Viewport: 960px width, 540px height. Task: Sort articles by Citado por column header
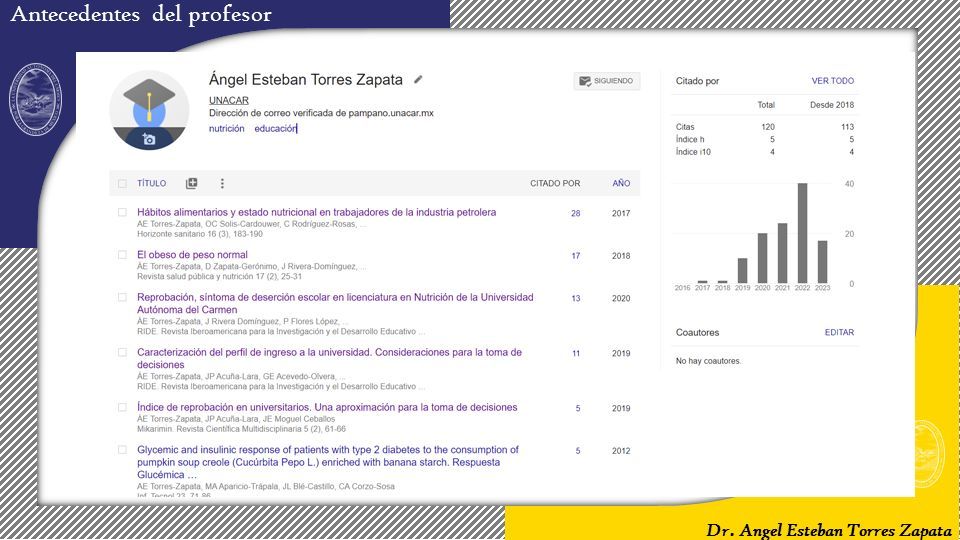tap(555, 183)
